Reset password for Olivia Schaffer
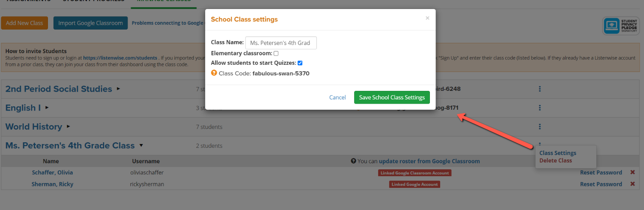The height and width of the screenshot is (210, 644). pos(601,172)
